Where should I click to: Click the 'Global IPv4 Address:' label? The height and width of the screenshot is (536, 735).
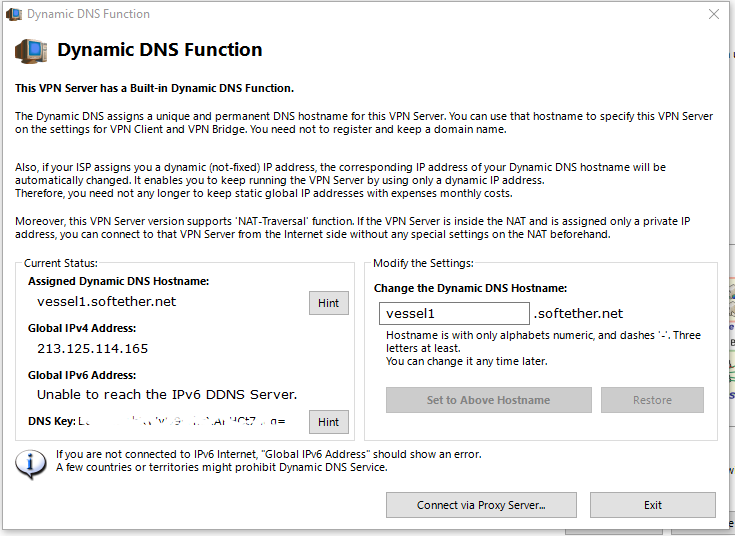coord(82,328)
